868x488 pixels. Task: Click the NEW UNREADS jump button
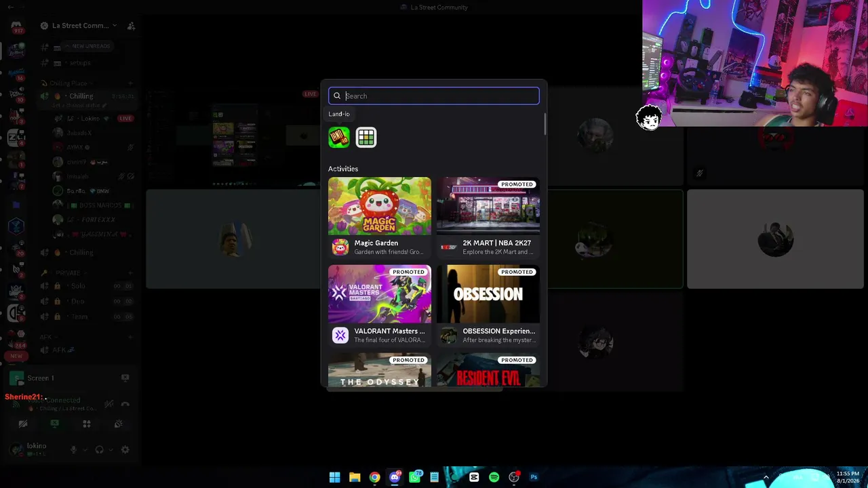click(x=87, y=46)
